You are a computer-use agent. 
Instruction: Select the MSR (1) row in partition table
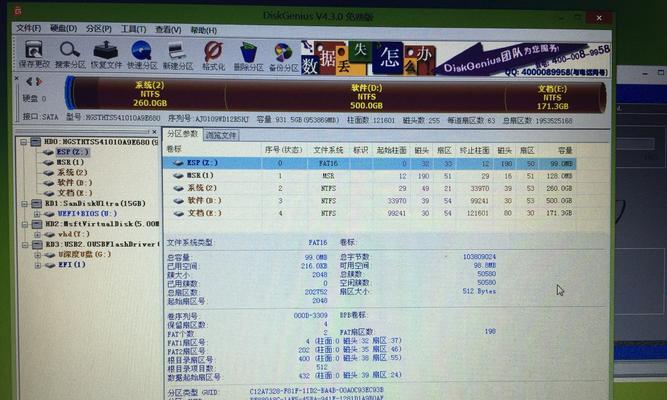pos(369,175)
